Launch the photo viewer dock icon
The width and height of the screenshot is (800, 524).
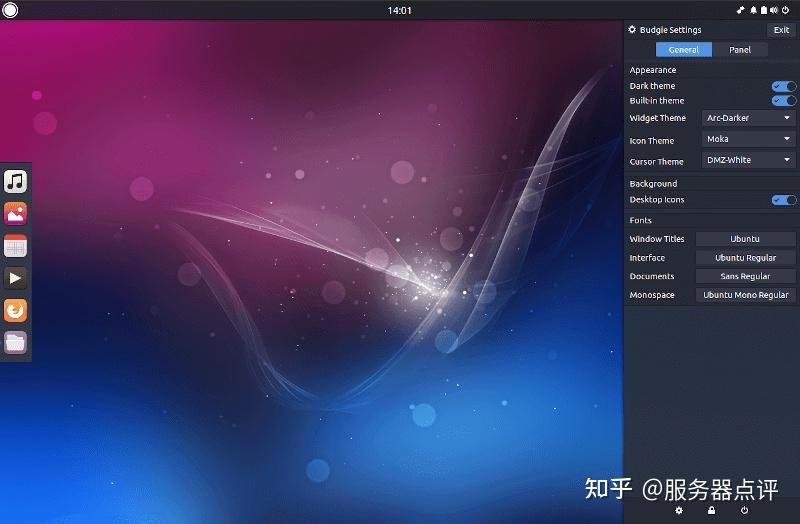(15, 214)
